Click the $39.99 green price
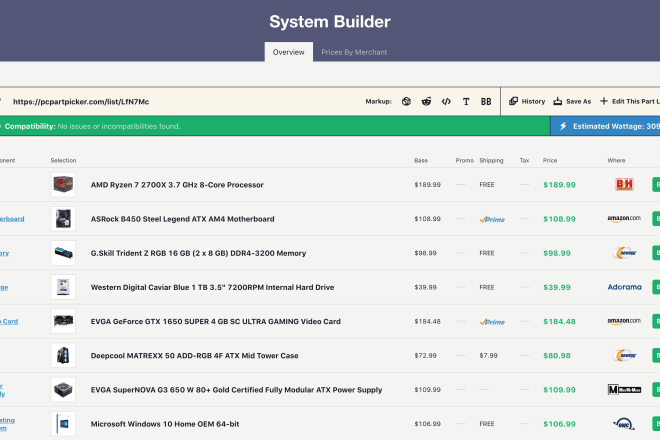Image resolution: width=660 pixels, height=440 pixels. [x=557, y=287]
